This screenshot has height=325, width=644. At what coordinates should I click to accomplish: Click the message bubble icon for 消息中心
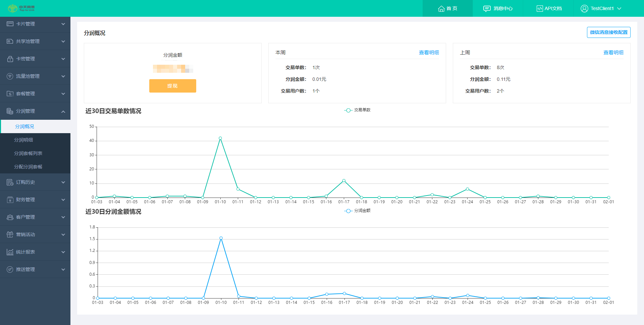(487, 9)
